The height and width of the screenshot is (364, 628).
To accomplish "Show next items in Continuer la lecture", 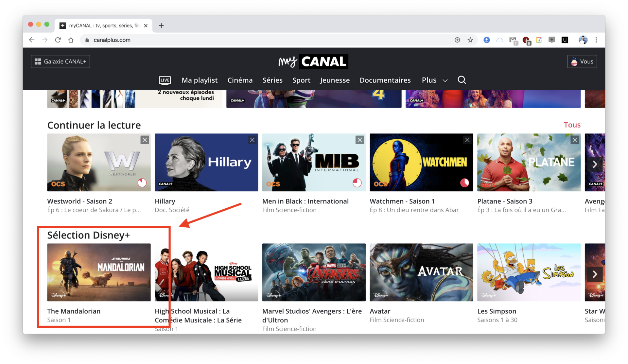I will click(595, 164).
